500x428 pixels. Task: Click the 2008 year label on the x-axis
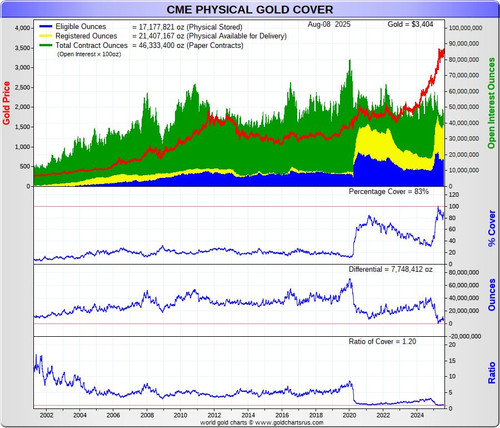[x=147, y=415]
